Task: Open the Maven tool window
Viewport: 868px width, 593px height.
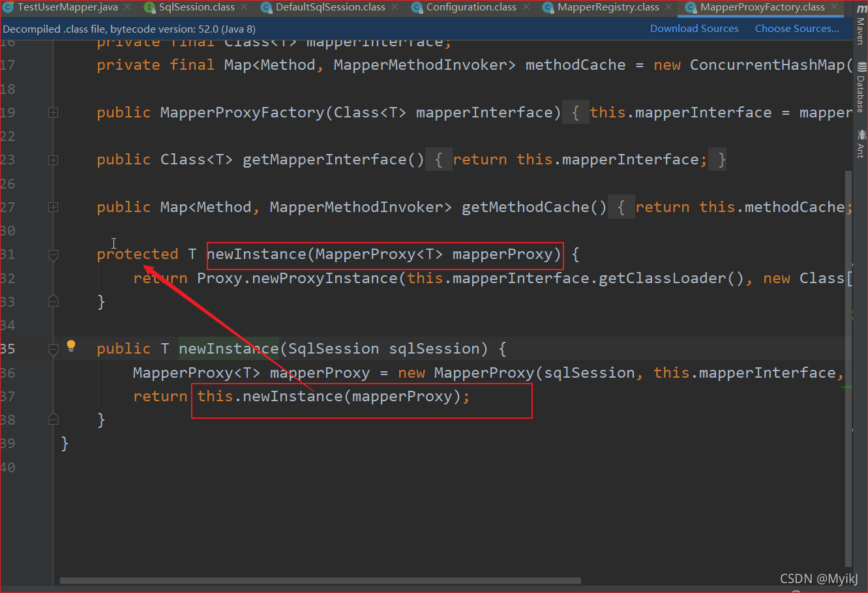Action: tap(861, 23)
